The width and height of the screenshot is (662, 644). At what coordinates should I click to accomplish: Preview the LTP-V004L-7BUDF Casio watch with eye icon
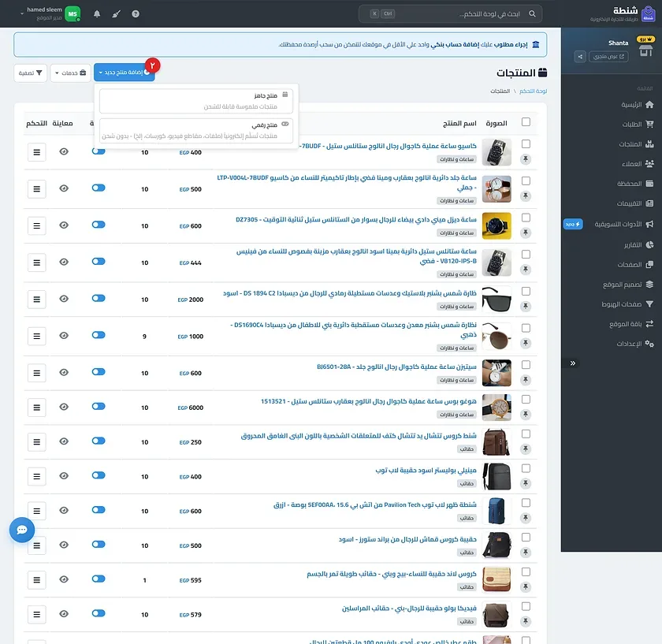tap(64, 188)
